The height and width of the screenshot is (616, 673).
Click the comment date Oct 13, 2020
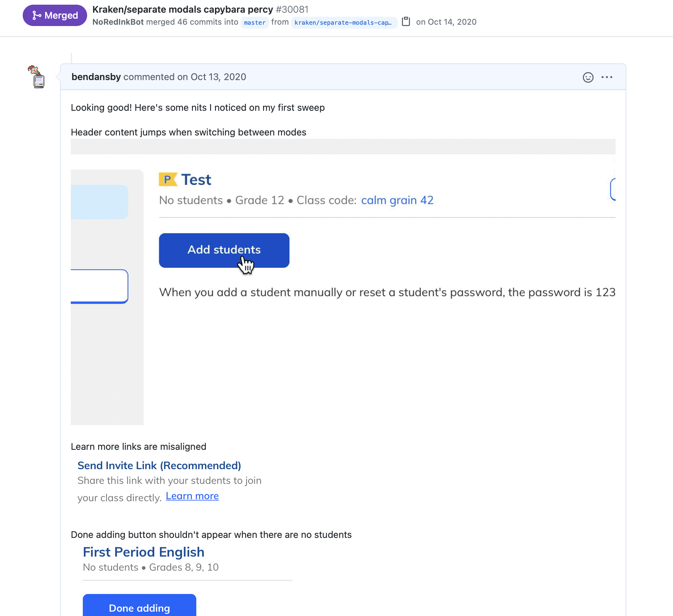pyautogui.click(x=218, y=77)
